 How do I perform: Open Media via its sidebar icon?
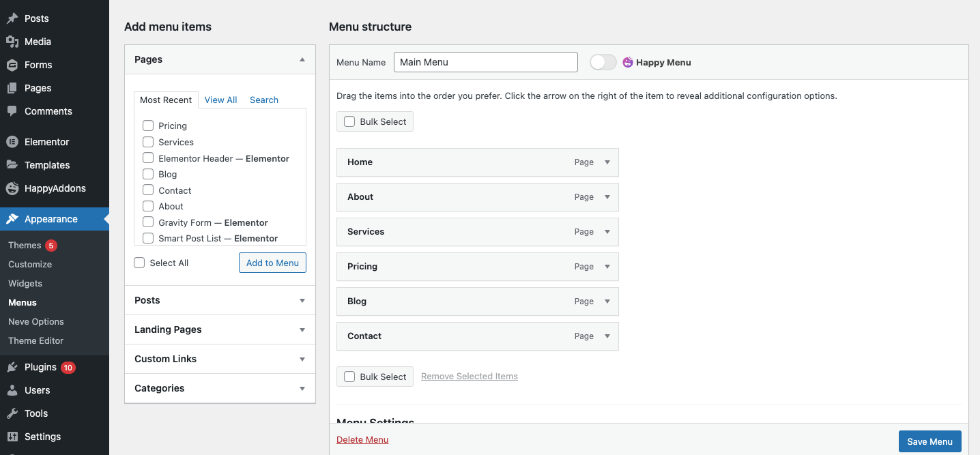tap(12, 42)
